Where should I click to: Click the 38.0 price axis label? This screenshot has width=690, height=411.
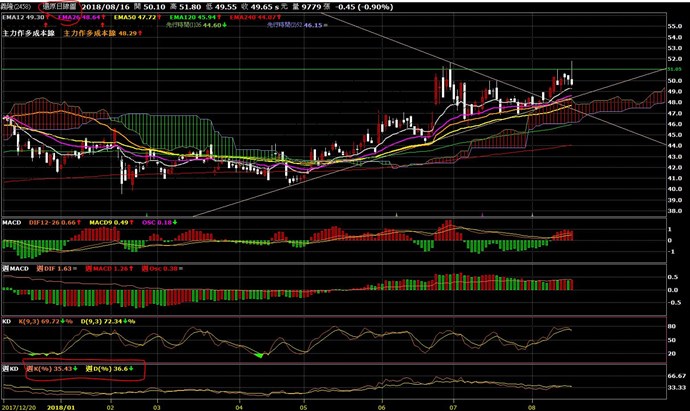(675, 211)
